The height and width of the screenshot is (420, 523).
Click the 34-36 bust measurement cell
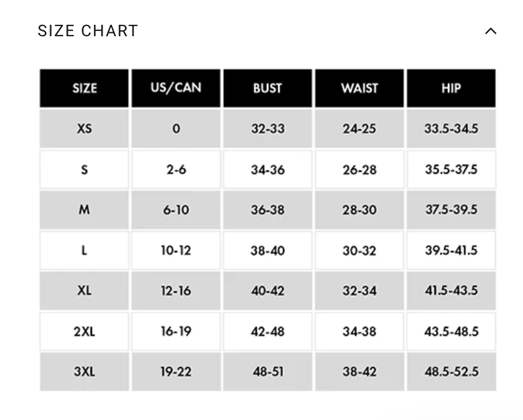click(x=268, y=170)
